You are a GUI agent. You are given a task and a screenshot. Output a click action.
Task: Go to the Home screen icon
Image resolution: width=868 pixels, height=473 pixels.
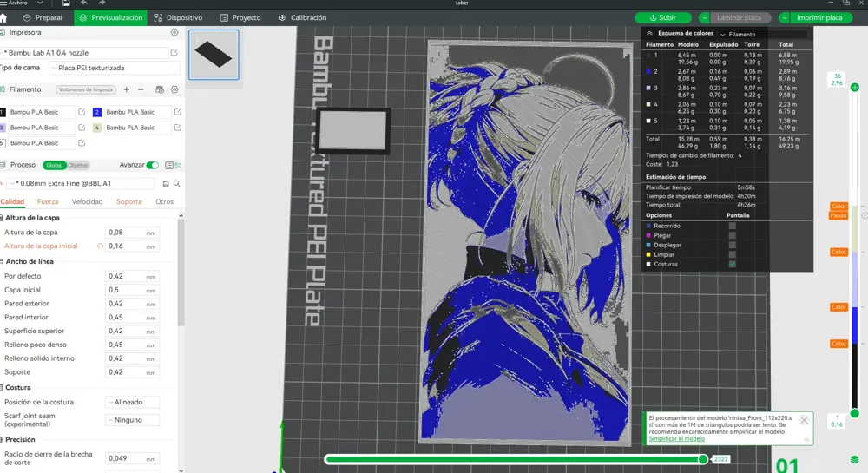pos(3,17)
